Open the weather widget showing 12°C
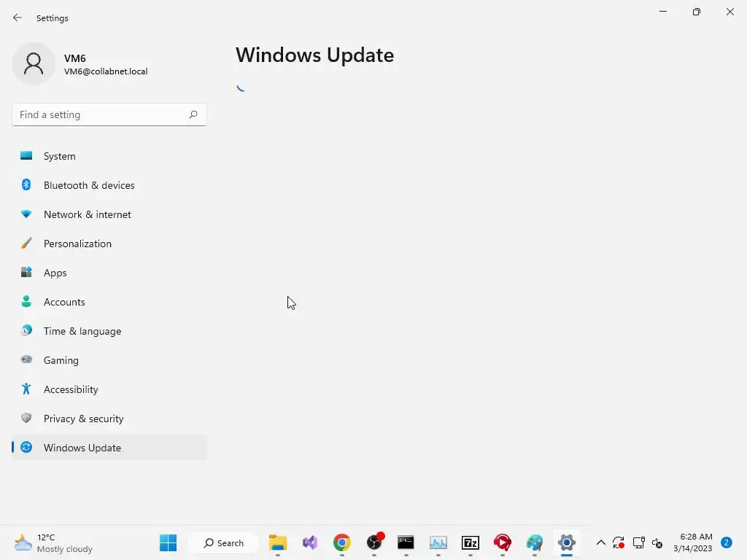The image size is (747, 560). point(53,542)
